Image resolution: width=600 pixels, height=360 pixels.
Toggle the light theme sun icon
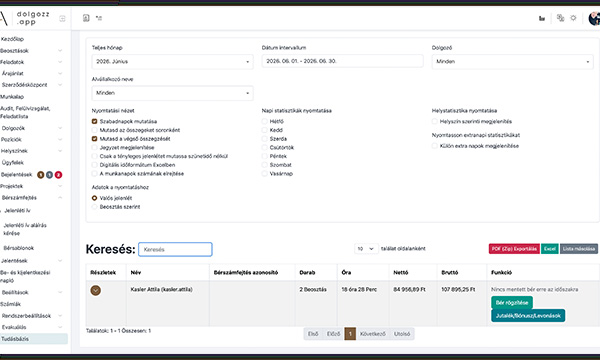coord(573,18)
